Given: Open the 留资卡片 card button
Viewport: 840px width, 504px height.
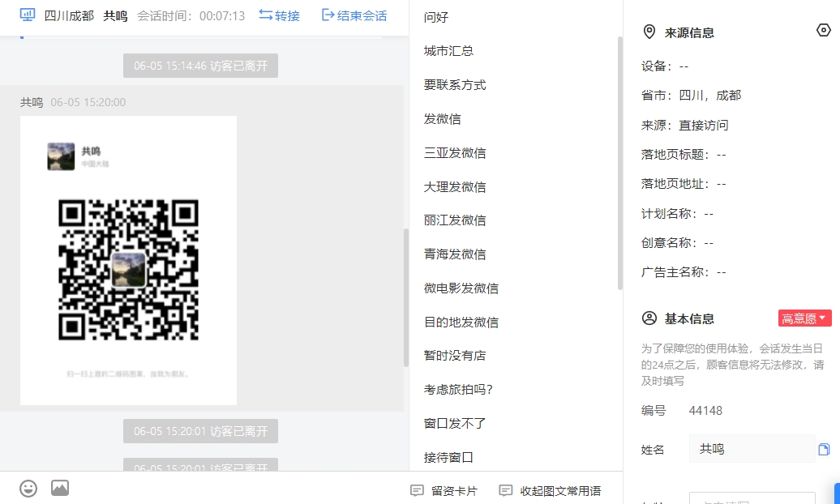Looking at the screenshot, I should coord(444,490).
